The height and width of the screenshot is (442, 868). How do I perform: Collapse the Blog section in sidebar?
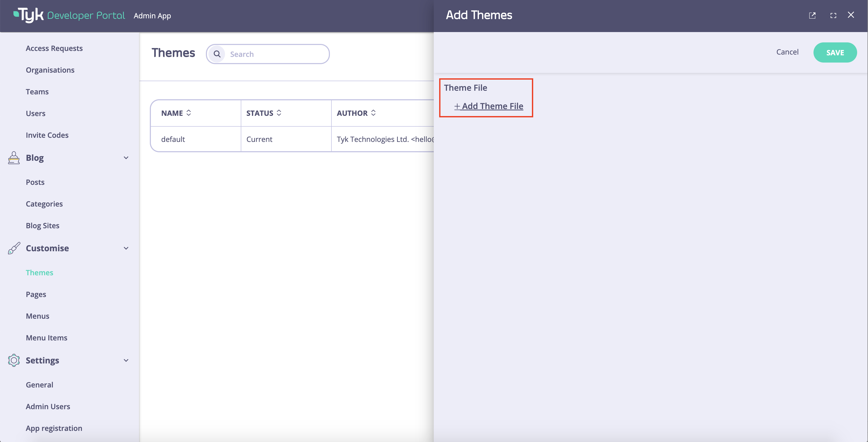126,157
